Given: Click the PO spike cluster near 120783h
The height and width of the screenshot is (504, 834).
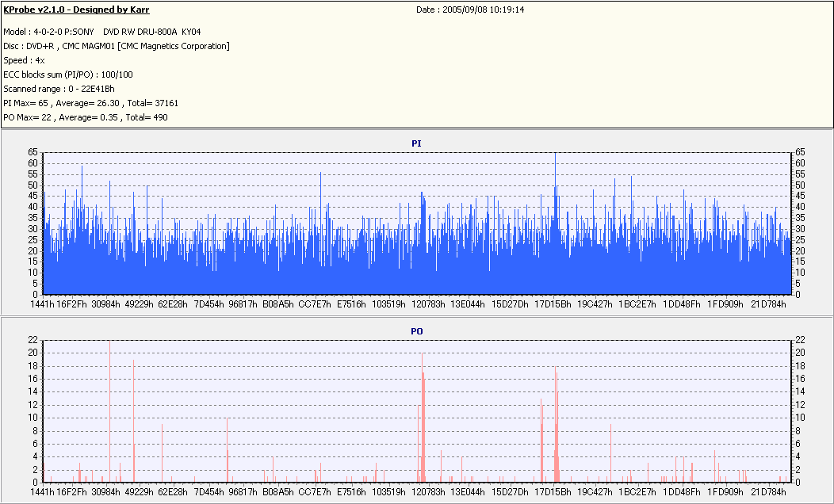Looking at the screenshot, I should pyautogui.click(x=422, y=418).
